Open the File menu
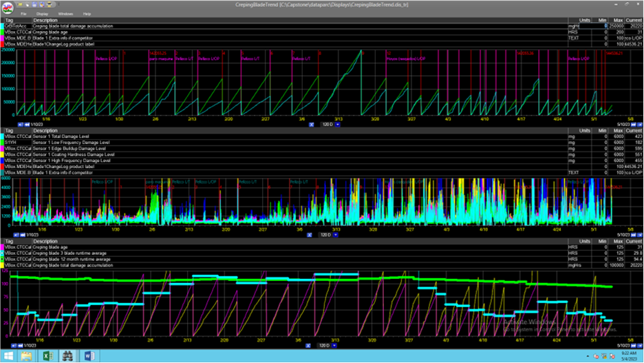Viewport: 644px width, 363px height. (23, 14)
